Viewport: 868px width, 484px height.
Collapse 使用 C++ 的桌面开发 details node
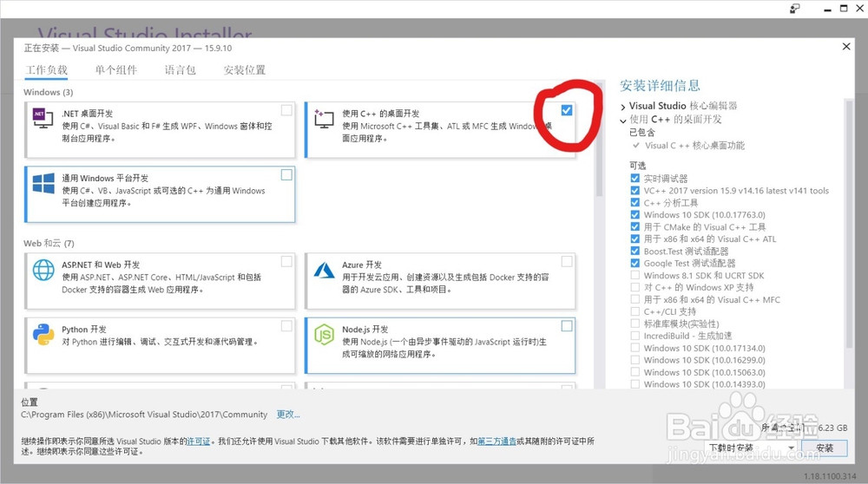click(x=622, y=120)
